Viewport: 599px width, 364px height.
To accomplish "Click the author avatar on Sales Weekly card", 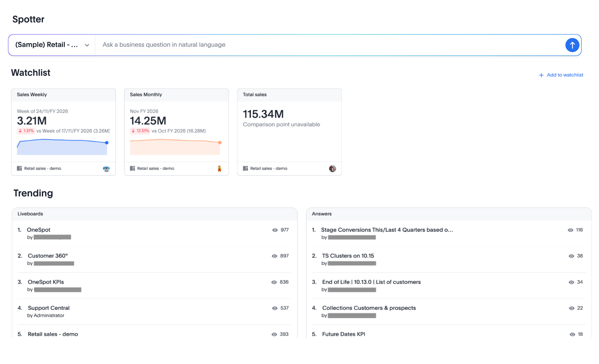I will 106,169.
